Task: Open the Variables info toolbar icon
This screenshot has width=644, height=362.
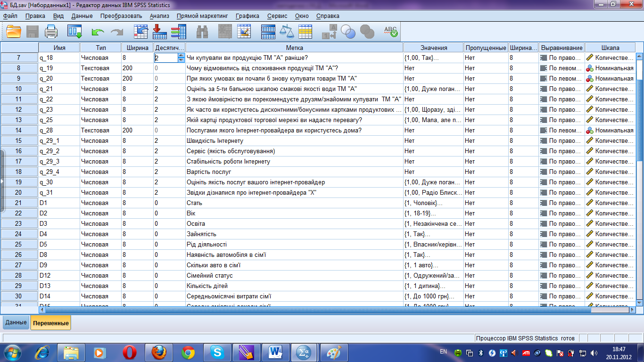Action: [x=178, y=32]
